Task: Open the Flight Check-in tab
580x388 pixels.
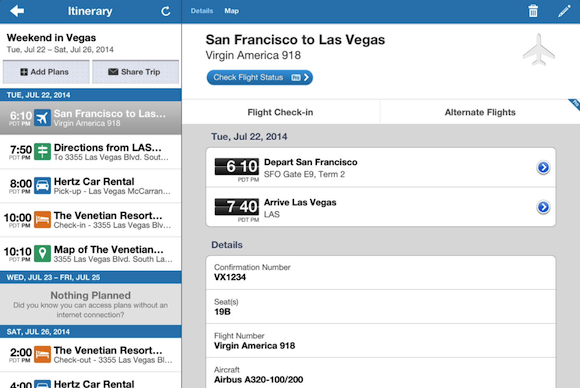Action: click(281, 112)
